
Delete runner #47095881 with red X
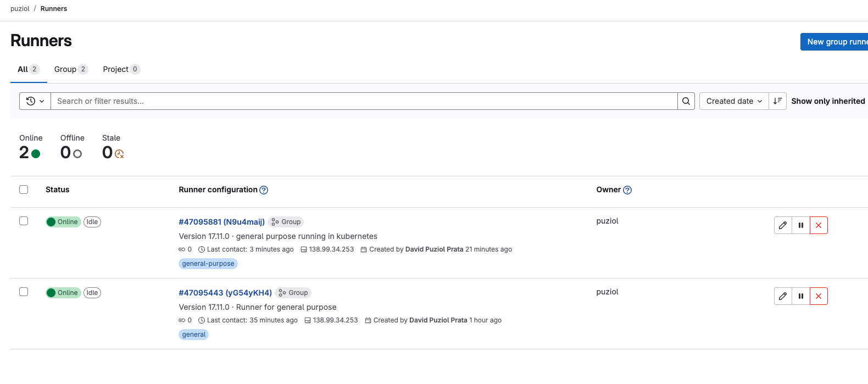click(819, 225)
